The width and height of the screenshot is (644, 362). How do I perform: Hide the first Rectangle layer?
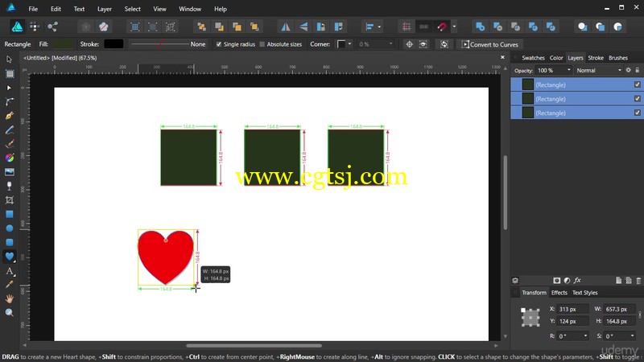coord(637,84)
